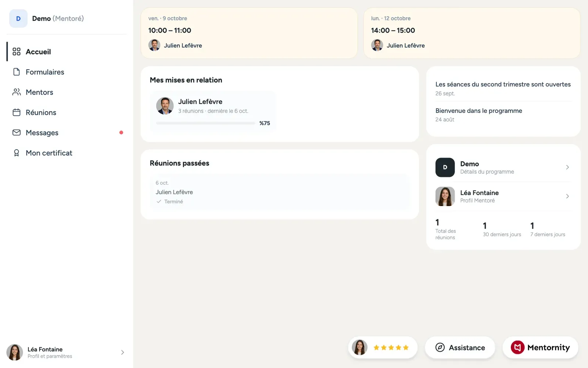Image resolution: width=588 pixels, height=368 pixels.
Task: Click the Total des réunions statistic
Action: tap(446, 229)
